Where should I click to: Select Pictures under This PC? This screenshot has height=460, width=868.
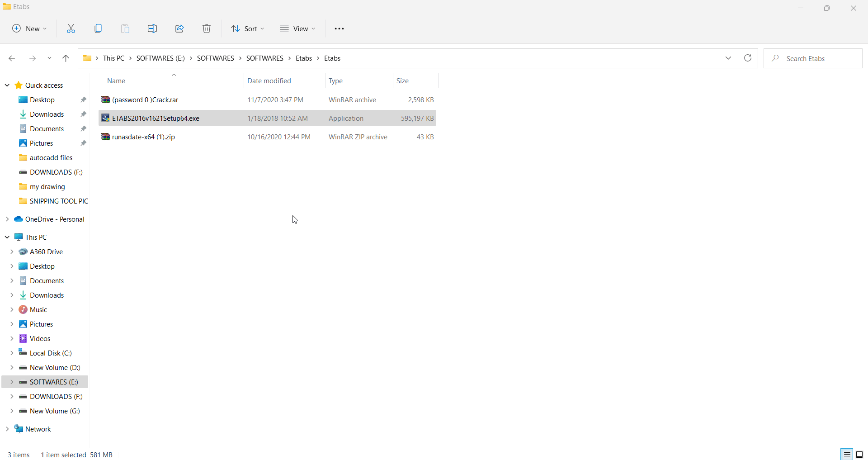(x=41, y=324)
